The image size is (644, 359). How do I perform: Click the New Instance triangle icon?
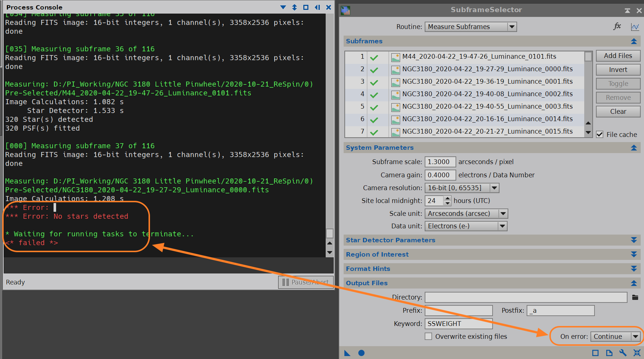(347, 353)
